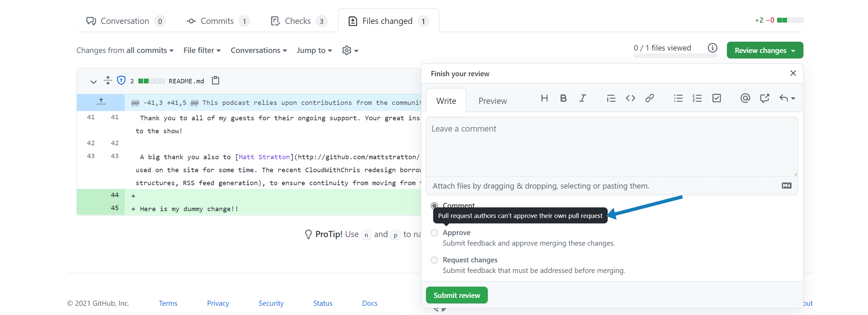Select the Approve review option
Image resolution: width=868 pixels, height=315 pixels.
pyautogui.click(x=434, y=233)
